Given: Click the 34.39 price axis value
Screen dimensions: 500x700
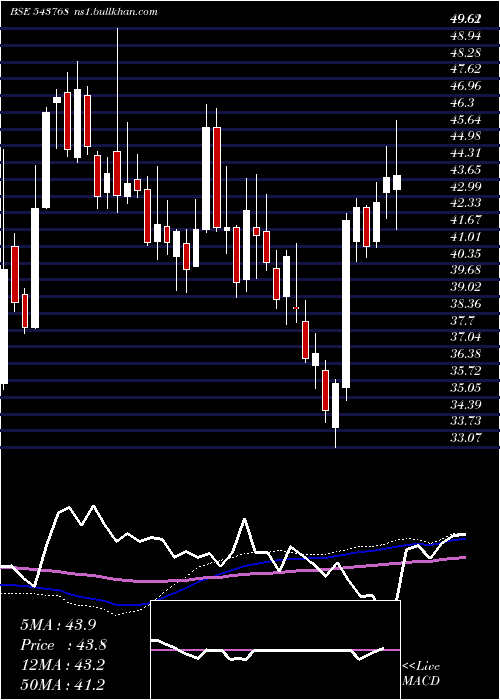Looking at the screenshot, I should [x=465, y=404].
